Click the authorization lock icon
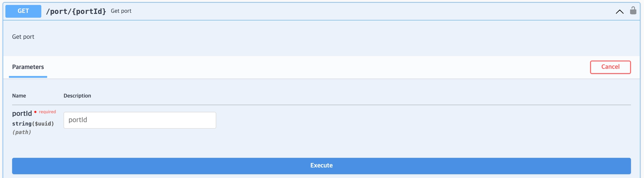The image size is (644, 178). click(x=633, y=11)
